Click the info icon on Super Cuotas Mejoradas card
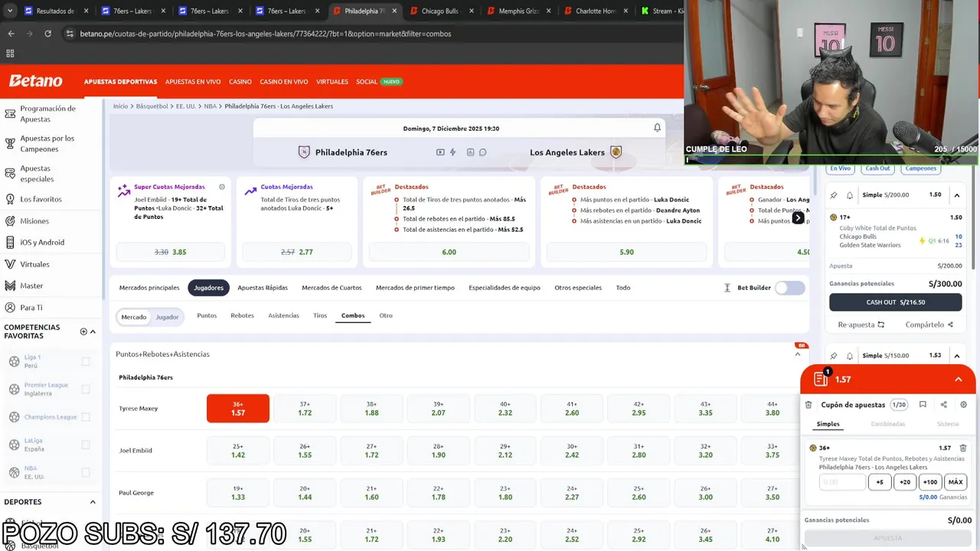Screen dimensions: 980x551 [222, 187]
